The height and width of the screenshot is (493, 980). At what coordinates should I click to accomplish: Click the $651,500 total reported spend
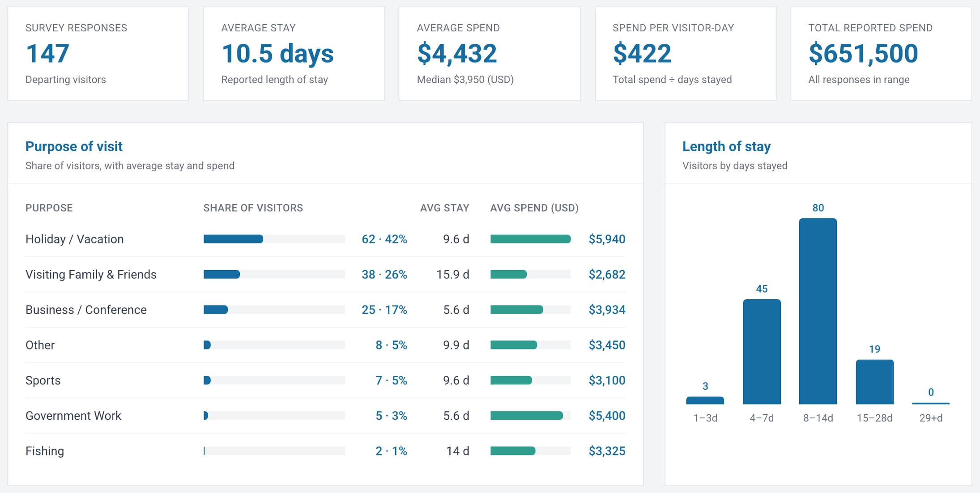(x=863, y=54)
